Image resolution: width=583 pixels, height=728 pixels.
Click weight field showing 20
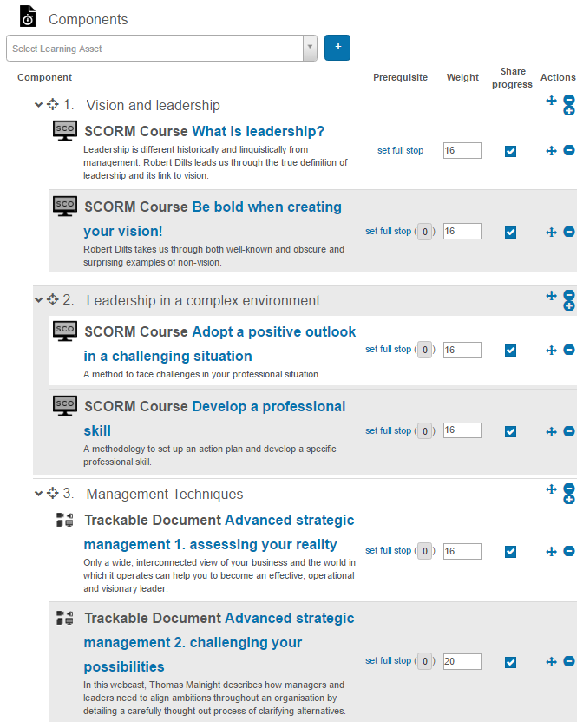(x=462, y=661)
